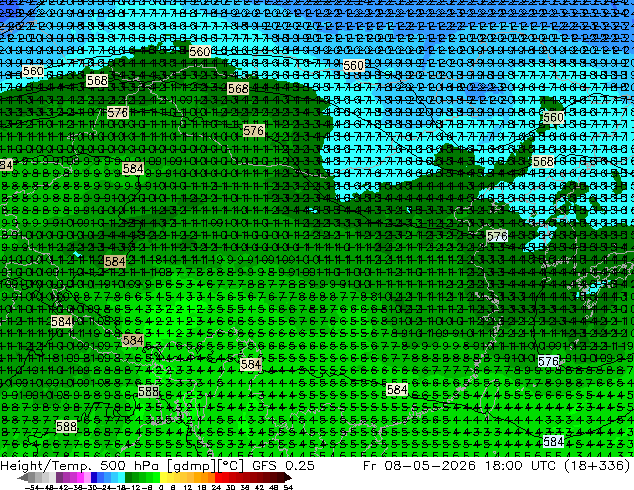Click the cyan swatch in the legend
This screenshot has width=634, height=490.
[121, 478]
